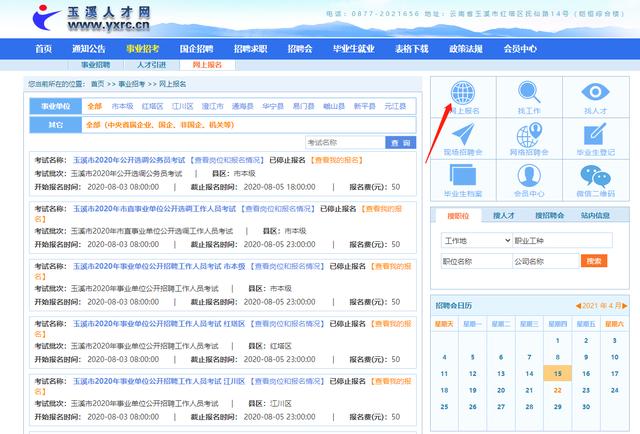Open the 毕业生就业 menu item
The image size is (640, 434).
pos(353,49)
